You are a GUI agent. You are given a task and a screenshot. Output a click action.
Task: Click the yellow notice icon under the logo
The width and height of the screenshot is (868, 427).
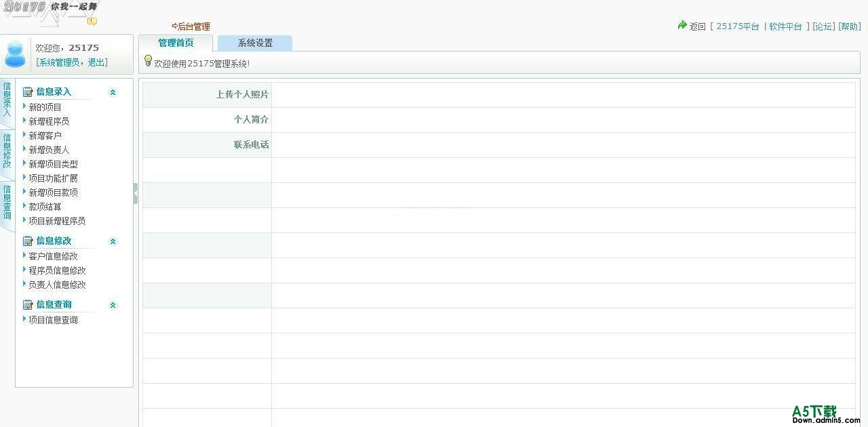click(92, 22)
